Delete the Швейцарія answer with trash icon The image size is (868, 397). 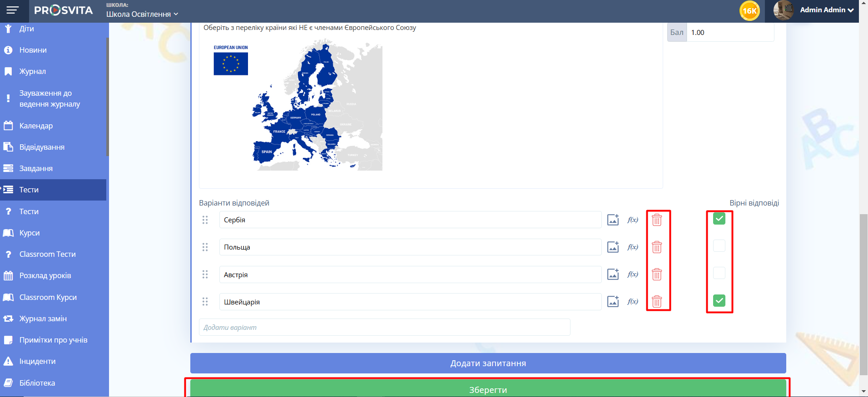click(657, 302)
